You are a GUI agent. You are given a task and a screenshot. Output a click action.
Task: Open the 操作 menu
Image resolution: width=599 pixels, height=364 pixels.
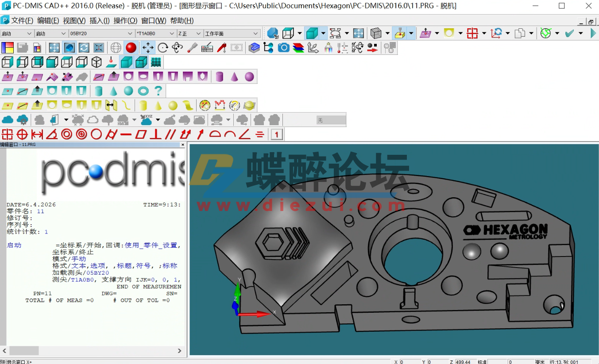coord(126,20)
